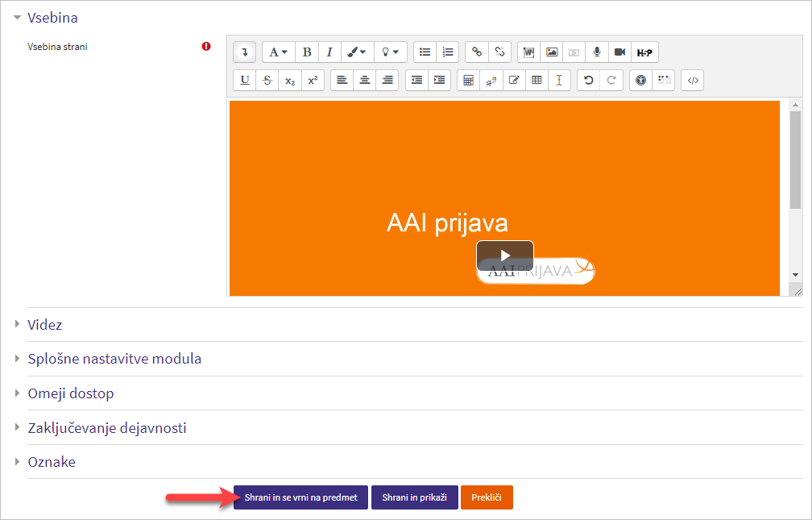Collapse the Vsebina section
Image resolution: width=812 pixels, height=520 pixels.
pyautogui.click(x=52, y=18)
